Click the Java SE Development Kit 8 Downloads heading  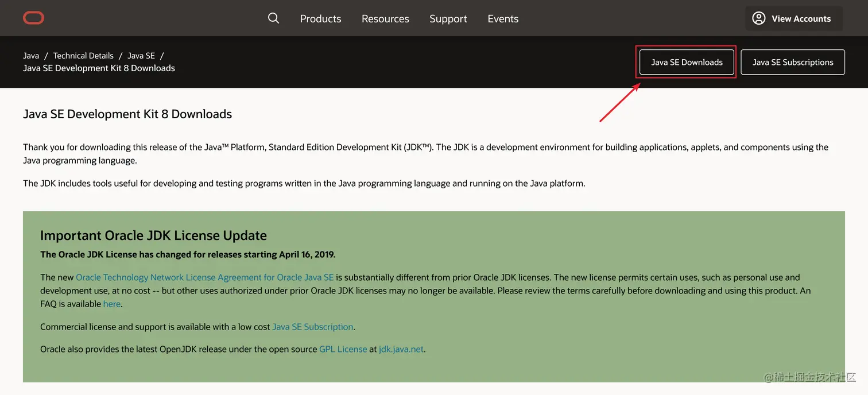tap(127, 114)
